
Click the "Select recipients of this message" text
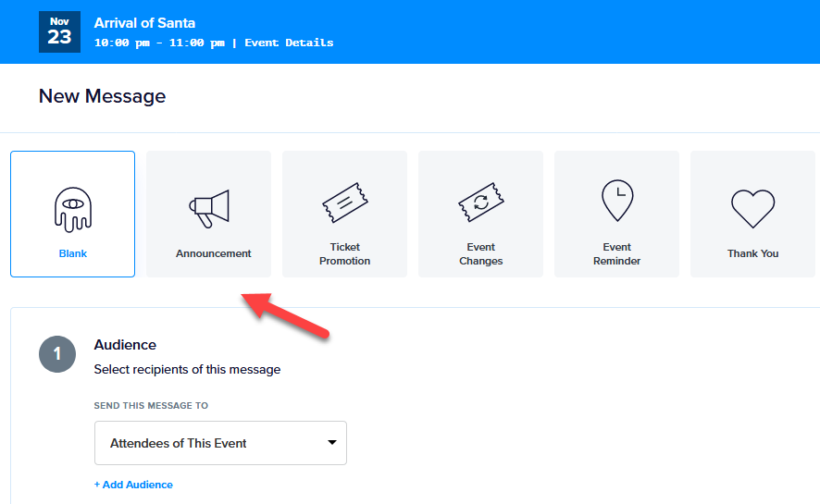click(187, 370)
